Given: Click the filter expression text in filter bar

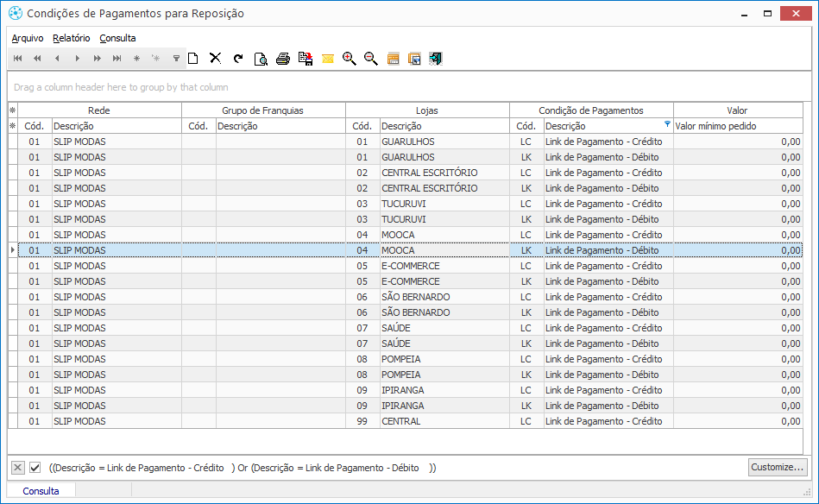Looking at the screenshot, I should pos(243,468).
